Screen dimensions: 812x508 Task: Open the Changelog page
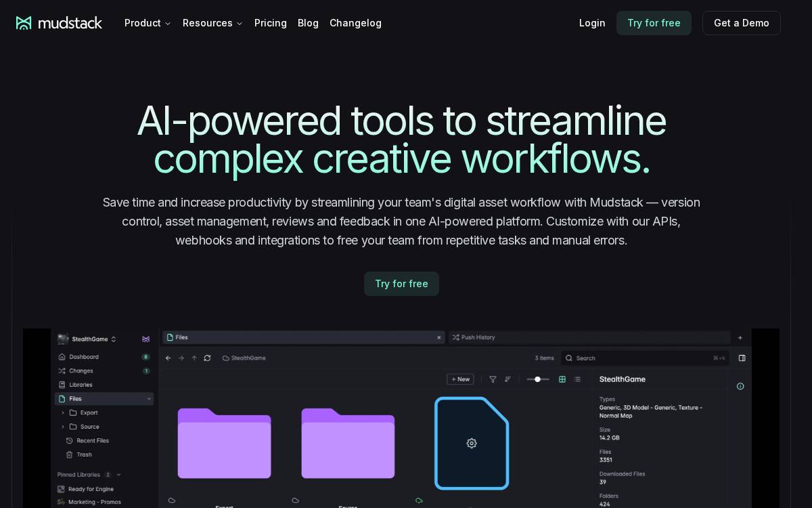[x=355, y=23]
